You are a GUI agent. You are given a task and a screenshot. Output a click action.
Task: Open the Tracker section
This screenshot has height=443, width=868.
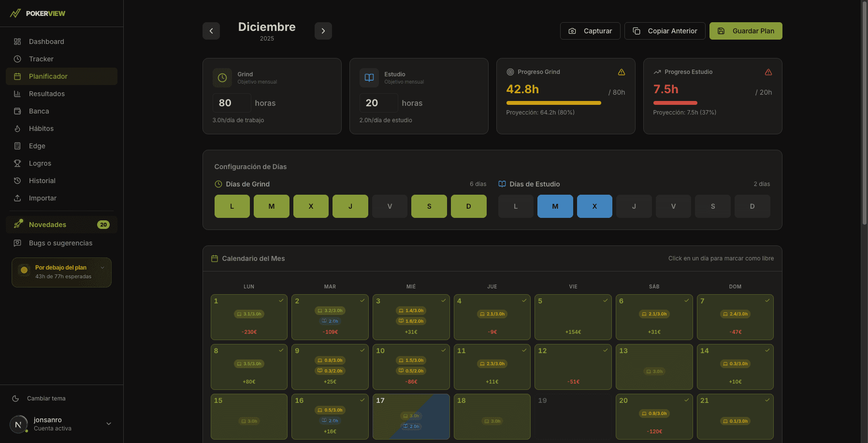click(41, 59)
